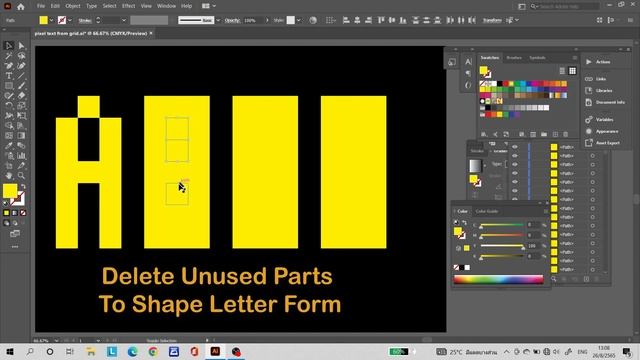Open the Appearance panel icon

(589, 131)
